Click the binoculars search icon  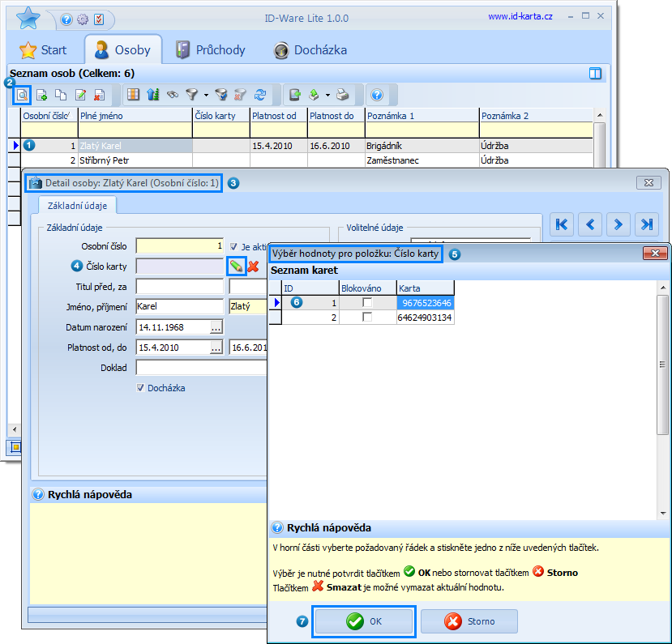173,95
